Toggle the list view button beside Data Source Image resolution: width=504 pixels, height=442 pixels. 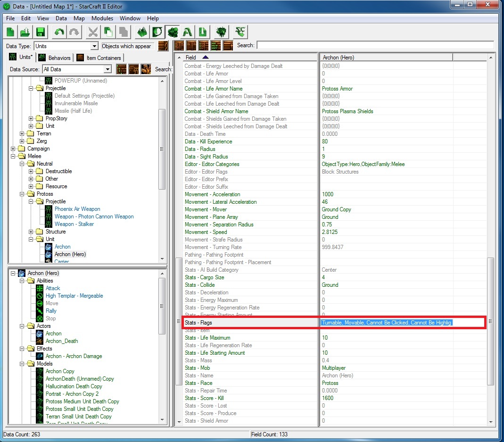click(121, 69)
